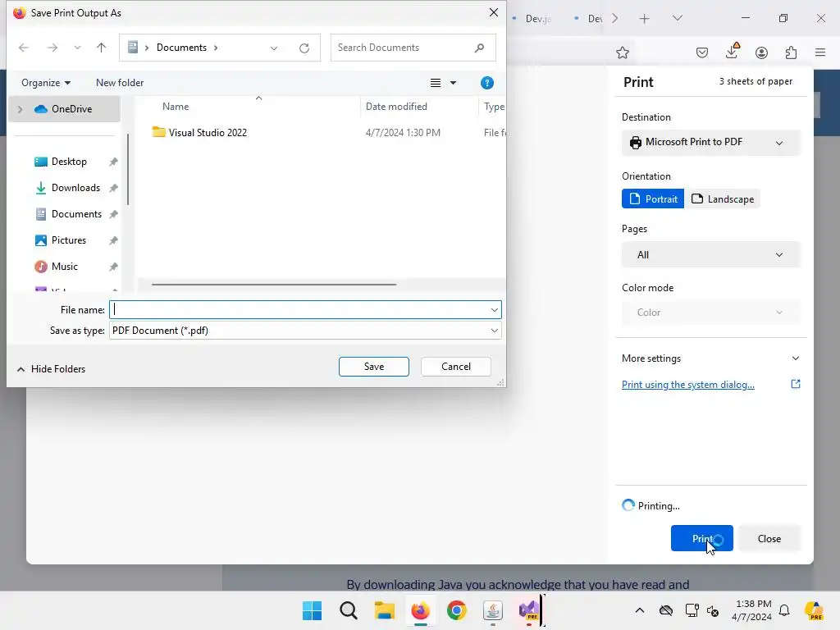The height and width of the screenshot is (630, 840).
Task: Open Music in navigation pane
Action: [64, 267]
